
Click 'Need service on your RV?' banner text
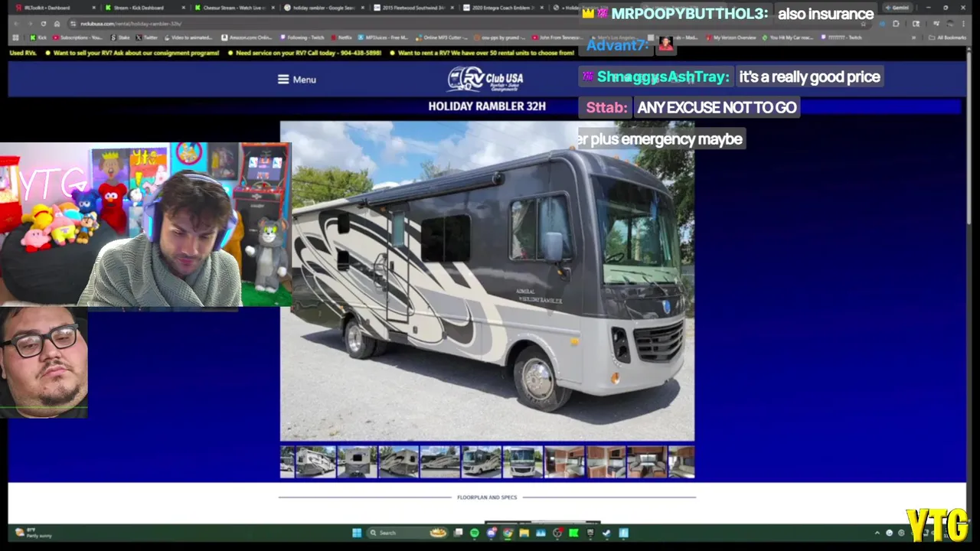(x=308, y=53)
